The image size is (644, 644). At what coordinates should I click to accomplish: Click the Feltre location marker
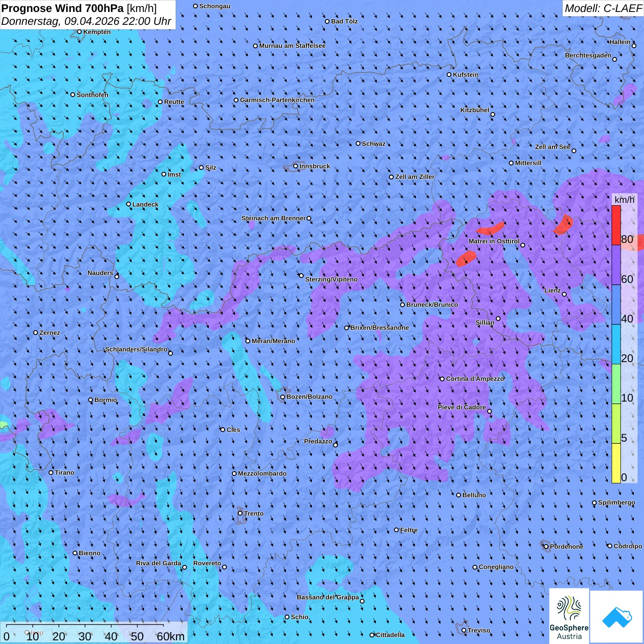click(397, 530)
